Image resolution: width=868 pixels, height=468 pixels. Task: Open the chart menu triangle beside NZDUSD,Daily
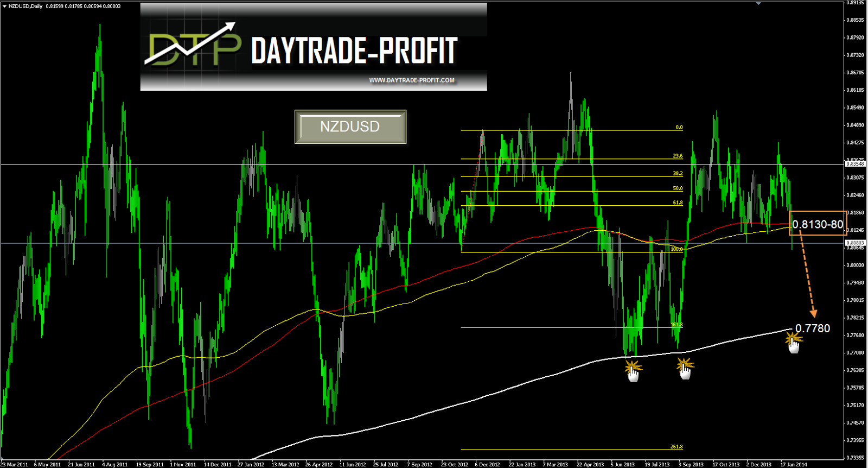(x=4, y=7)
